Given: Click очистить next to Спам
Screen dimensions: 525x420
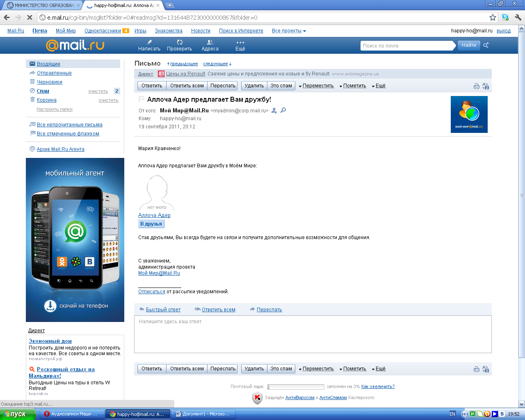Looking at the screenshot, I should (x=98, y=91).
